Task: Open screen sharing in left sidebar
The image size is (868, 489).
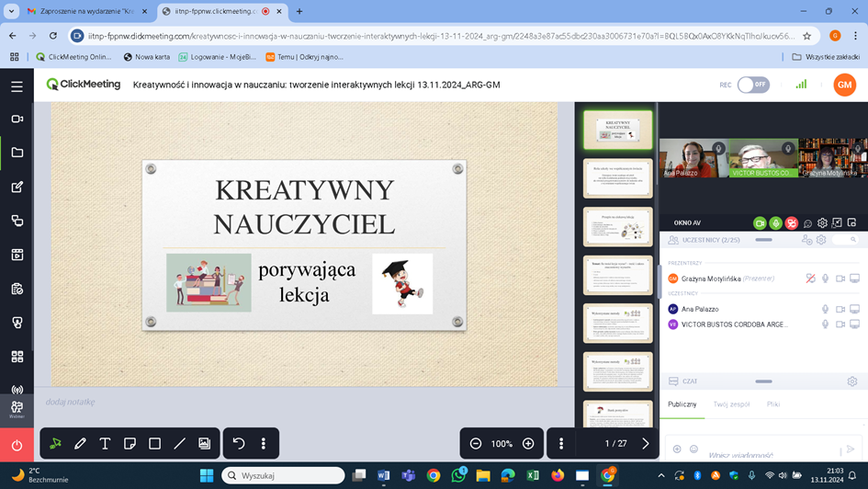Action: tap(17, 221)
